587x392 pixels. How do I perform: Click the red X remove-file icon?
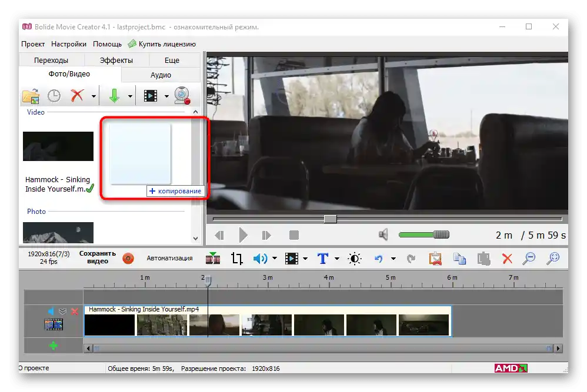77,96
